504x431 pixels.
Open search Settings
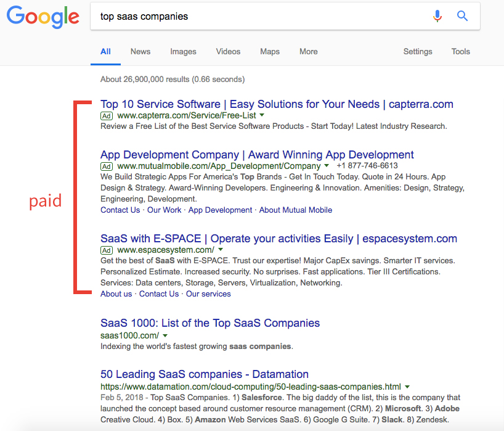(418, 52)
